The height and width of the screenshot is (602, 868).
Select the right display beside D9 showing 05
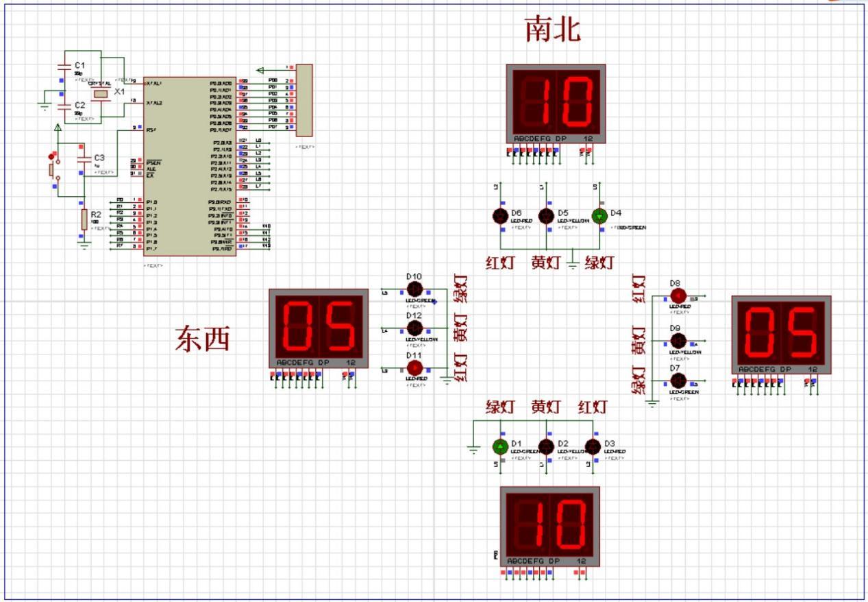pos(782,335)
